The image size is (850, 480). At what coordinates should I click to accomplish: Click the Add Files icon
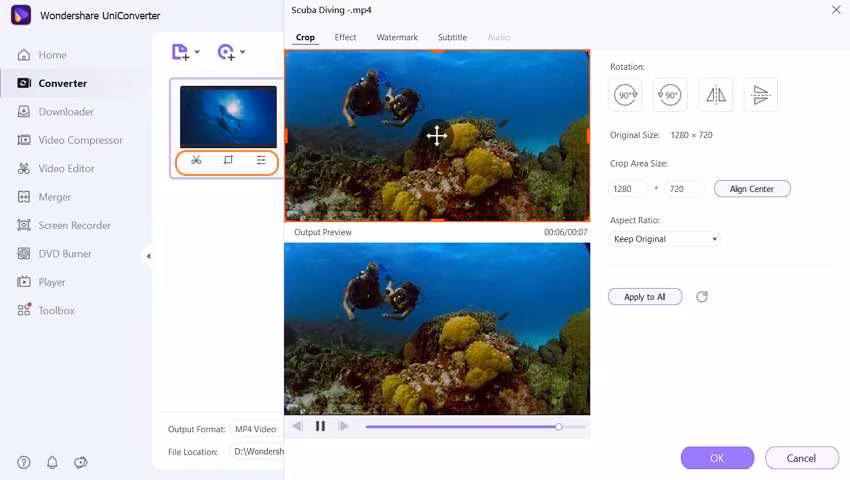click(181, 52)
